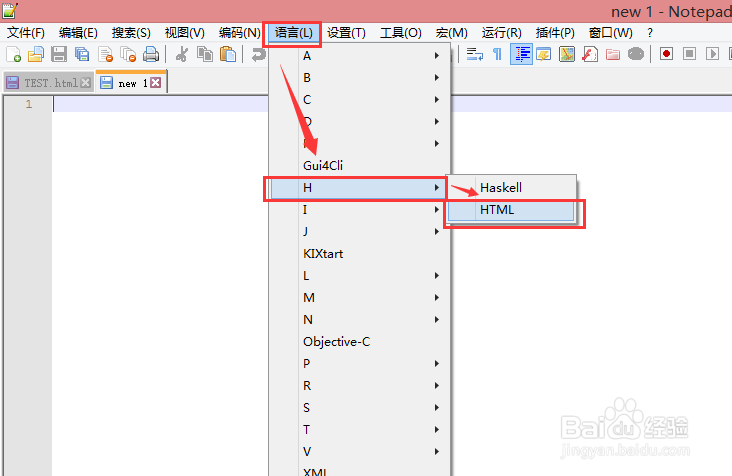Create a new file with toolbar icon

14,55
